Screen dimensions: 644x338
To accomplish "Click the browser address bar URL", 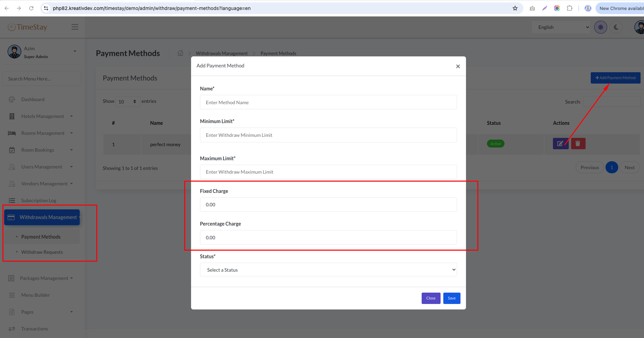I will click(152, 8).
